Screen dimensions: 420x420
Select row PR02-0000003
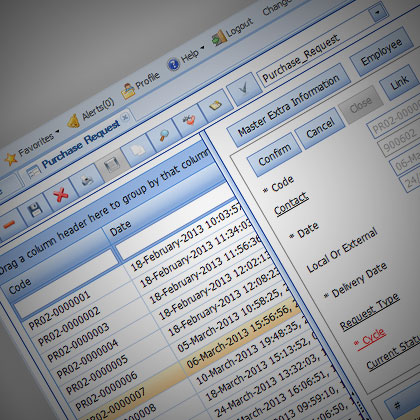coord(78,342)
